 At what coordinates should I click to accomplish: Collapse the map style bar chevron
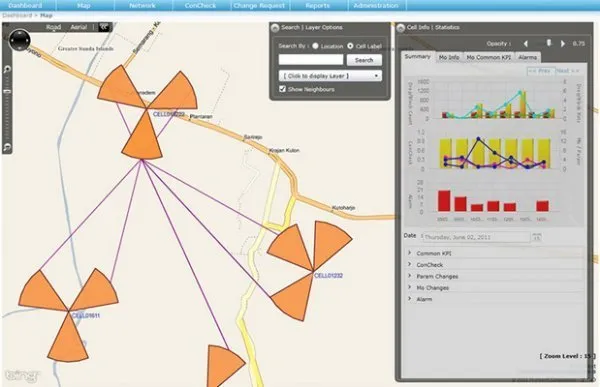(x=104, y=27)
